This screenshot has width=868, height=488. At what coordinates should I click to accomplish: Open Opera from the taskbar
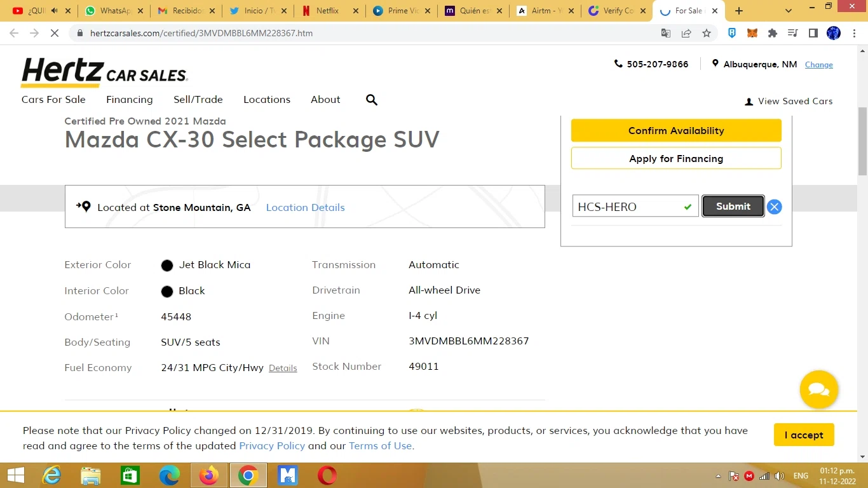pyautogui.click(x=327, y=475)
